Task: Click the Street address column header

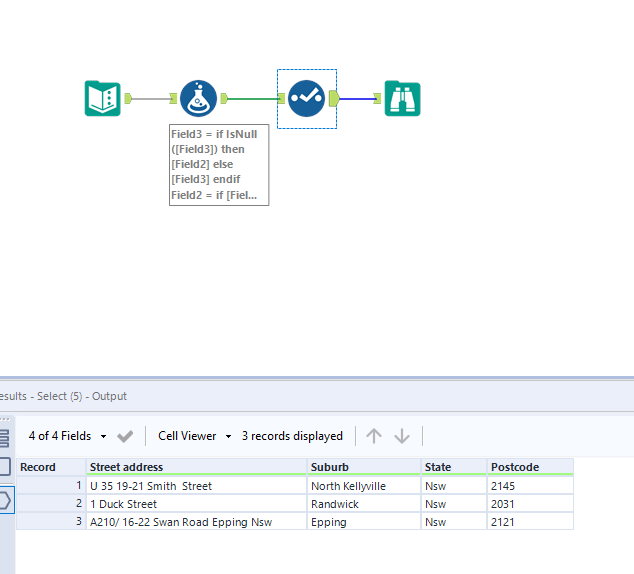Action: 196,467
